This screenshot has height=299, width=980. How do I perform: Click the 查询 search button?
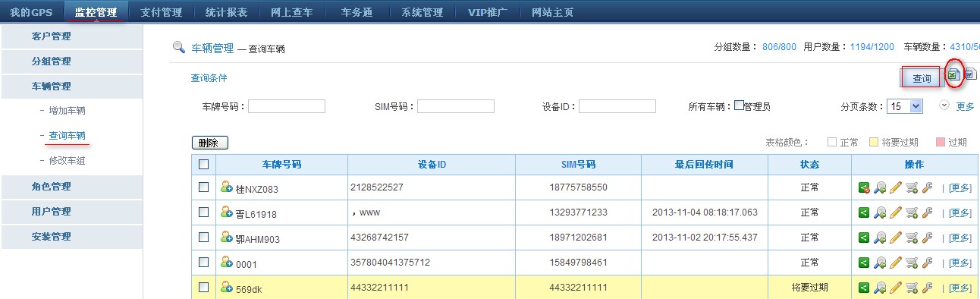coord(922,78)
